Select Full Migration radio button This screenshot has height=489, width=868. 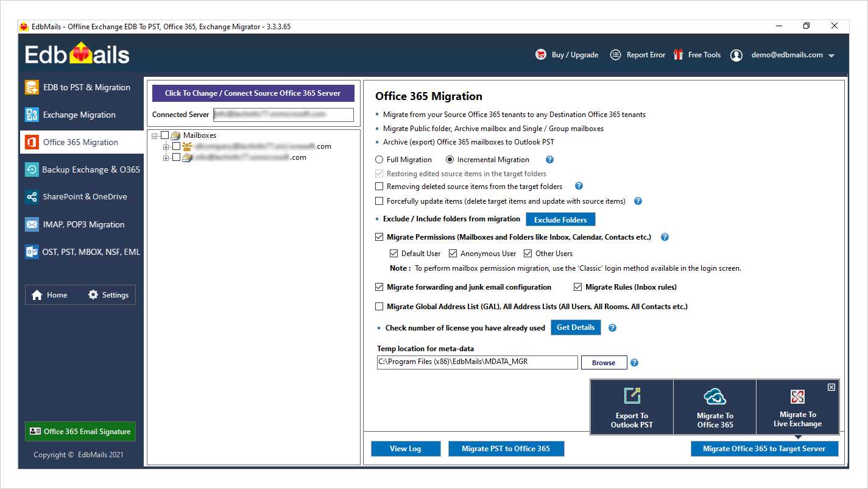[379, 160]
